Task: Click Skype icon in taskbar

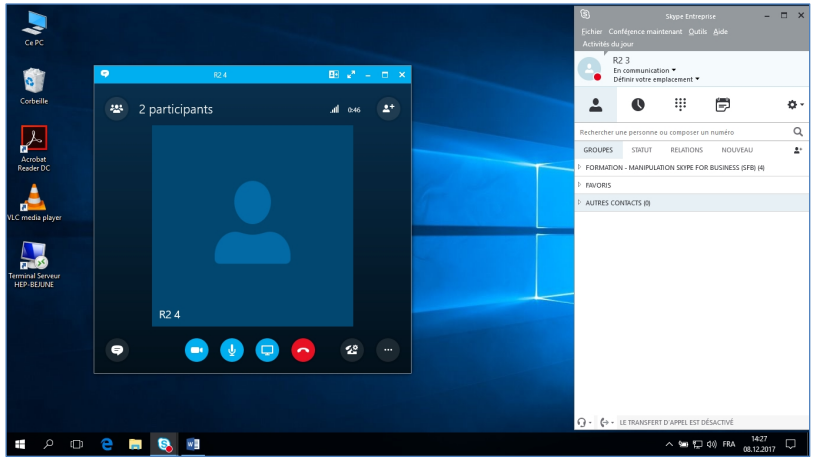Action: pyautogui.click(x=164, y=444)
